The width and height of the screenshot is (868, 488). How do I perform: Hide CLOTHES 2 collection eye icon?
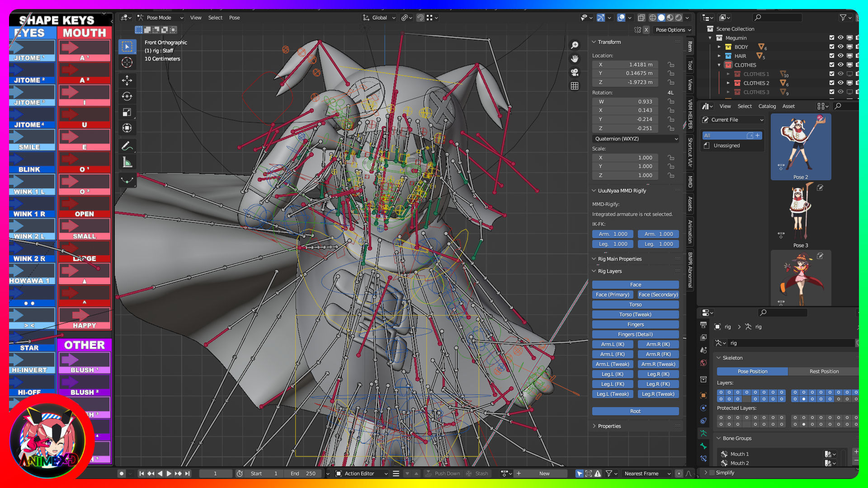click(840, 83)
